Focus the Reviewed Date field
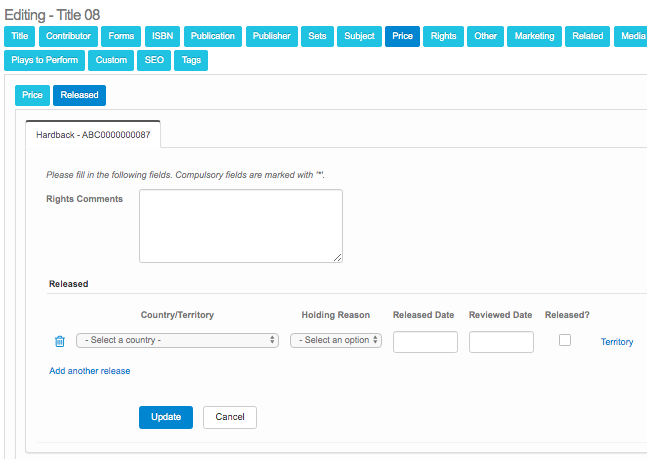Viewport: 647px width, 459px height. pos(501,342)
